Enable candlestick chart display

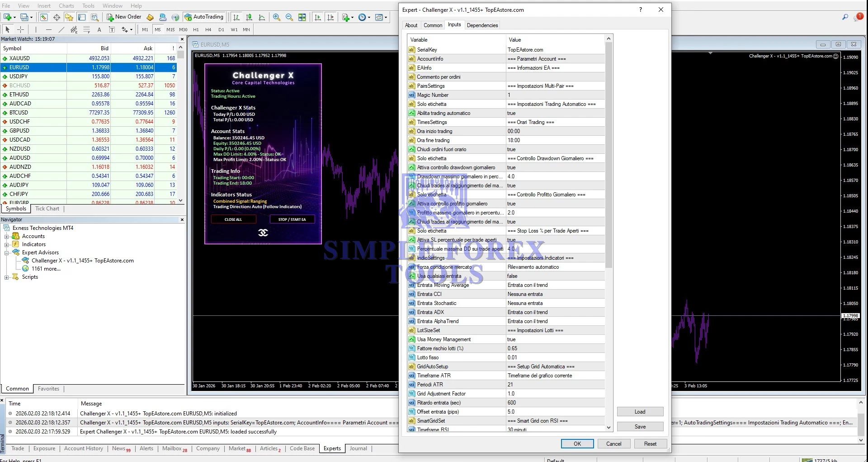(x=249, y=17)
